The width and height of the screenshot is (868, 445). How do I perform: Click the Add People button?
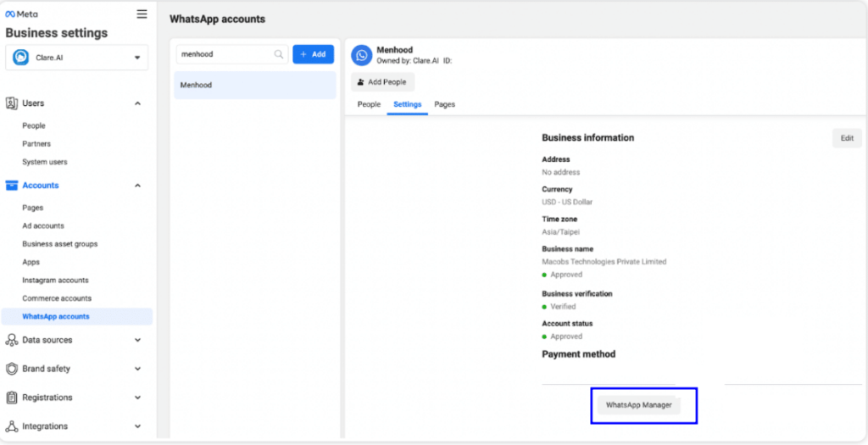click(x=382, y=82)
